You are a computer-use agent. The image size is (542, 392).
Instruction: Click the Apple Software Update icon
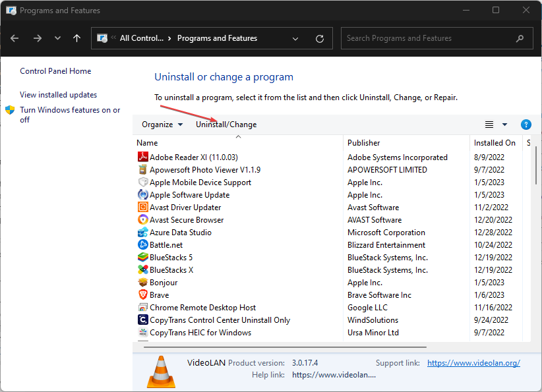[143, 195]
